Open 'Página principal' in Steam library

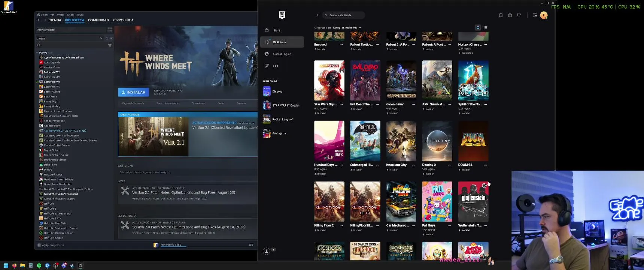(71, 30)
